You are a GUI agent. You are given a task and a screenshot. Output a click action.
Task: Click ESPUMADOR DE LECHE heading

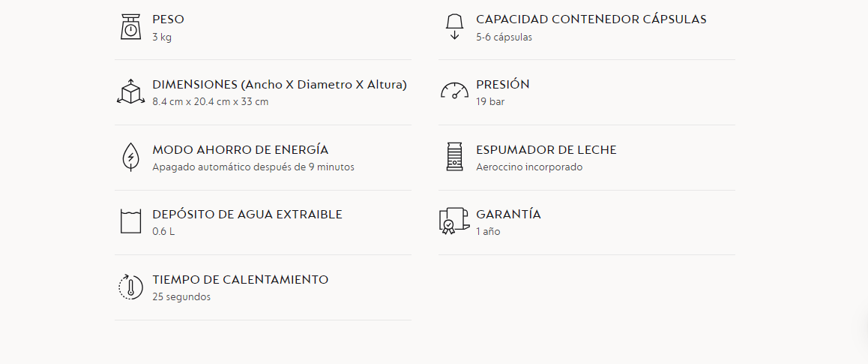pyautogui.click(x=546, y=149)
